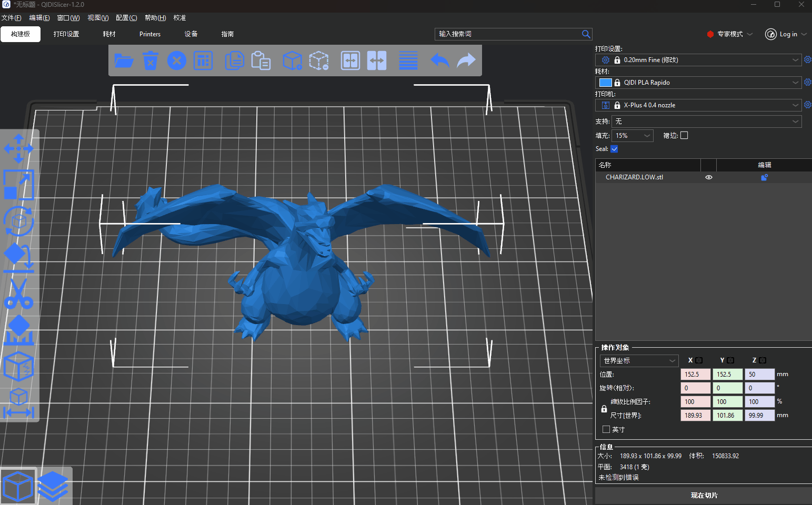Viewport: 812px width, 505px height.
Task: Switch to the 打印设置 tab
Action: (66, 34)
